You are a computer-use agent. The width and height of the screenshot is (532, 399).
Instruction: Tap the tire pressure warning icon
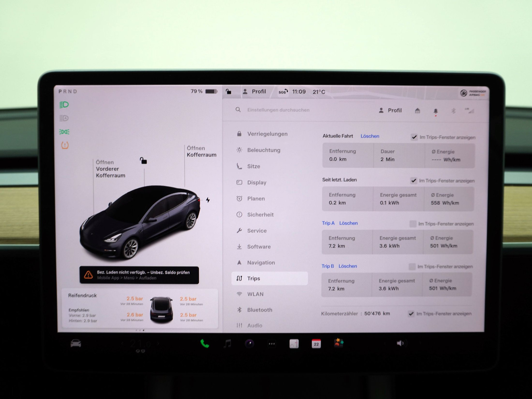pyautogui.click(x=65, y=145)
